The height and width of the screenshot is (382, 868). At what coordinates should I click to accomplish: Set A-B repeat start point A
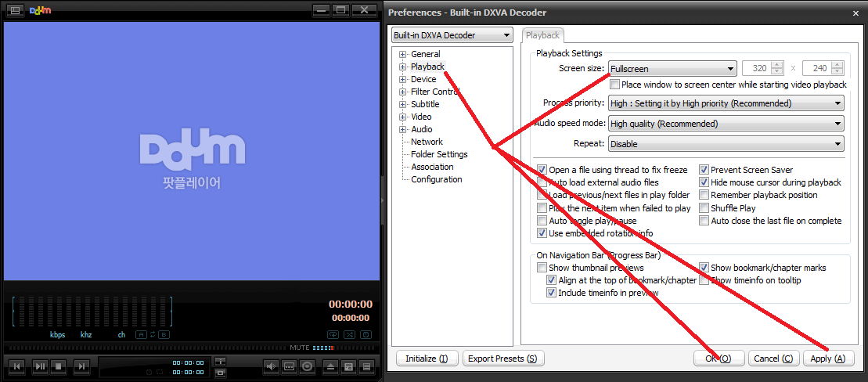point(140,335)
